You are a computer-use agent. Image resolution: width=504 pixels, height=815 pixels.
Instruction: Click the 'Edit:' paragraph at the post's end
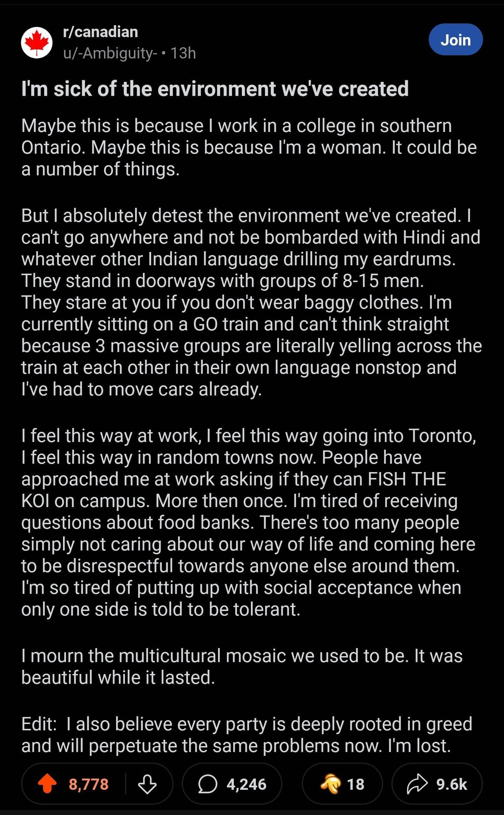tap(246, 735)
